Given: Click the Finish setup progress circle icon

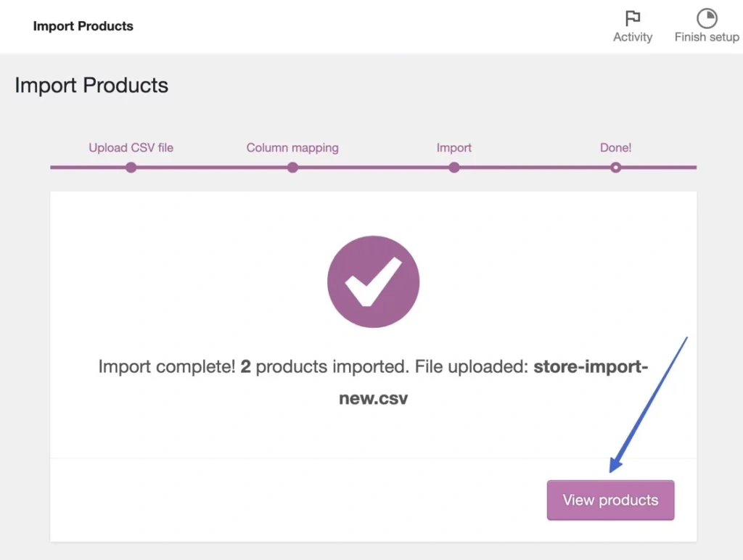Looking at the screenshot, I should (706, 18).
